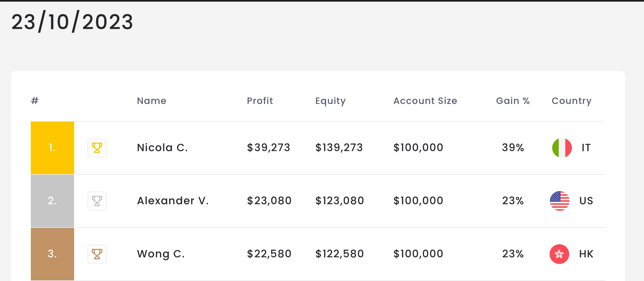Image resolution: width=644 pixels, height=281 pixels.
Task: Open trader Wong C. name
Action: coord(161,254)
